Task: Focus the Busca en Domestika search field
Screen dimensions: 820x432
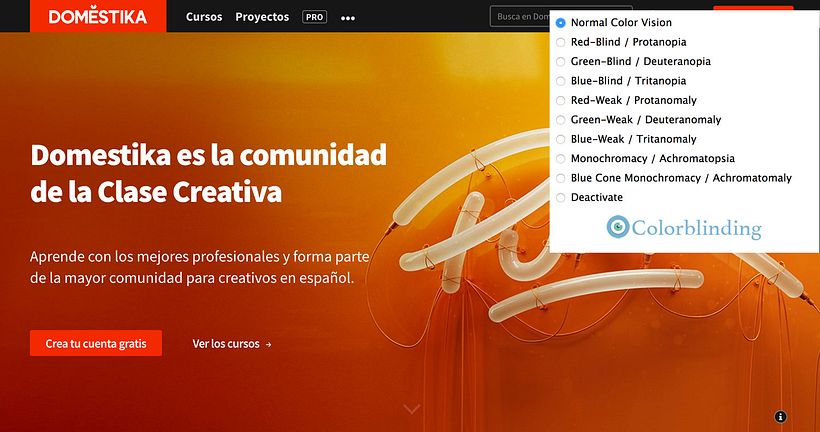Action: tap(520, 17)
